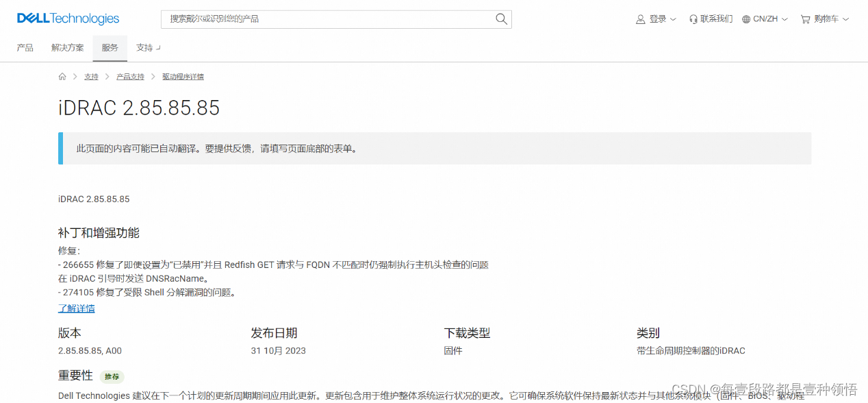
Task: Open the 支持 menu
Action: click(148, 48)
